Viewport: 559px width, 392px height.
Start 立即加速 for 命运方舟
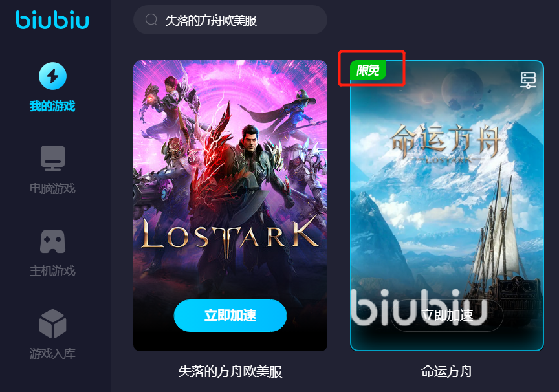447,316
